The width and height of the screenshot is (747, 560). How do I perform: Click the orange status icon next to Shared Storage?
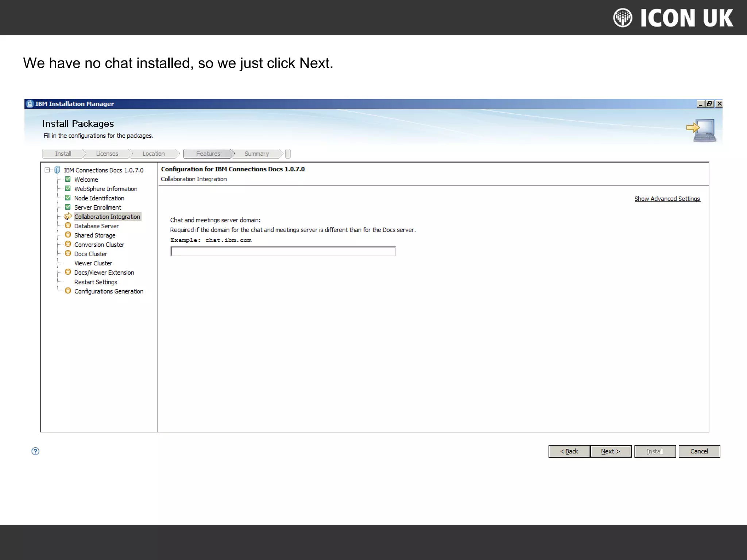[68, 235]
